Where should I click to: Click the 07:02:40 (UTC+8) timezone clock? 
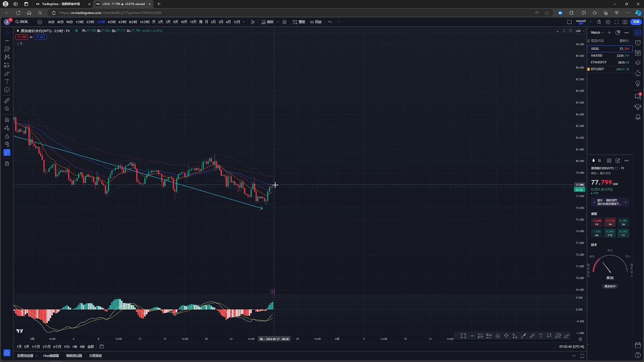click(x=572, y=347)
